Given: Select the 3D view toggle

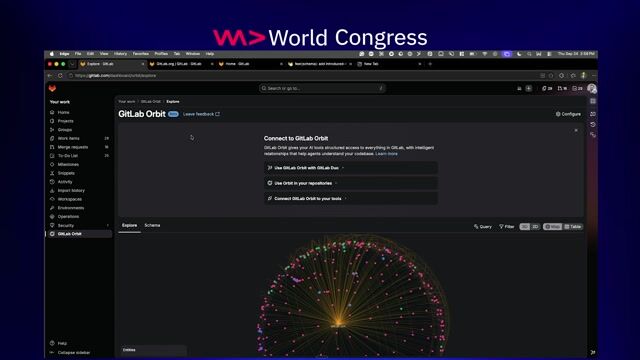Looking at the screenshot, I should point(524,227).
